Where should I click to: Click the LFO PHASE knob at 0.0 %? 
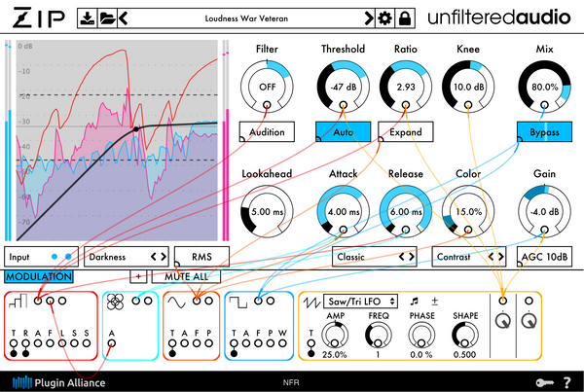421,335
